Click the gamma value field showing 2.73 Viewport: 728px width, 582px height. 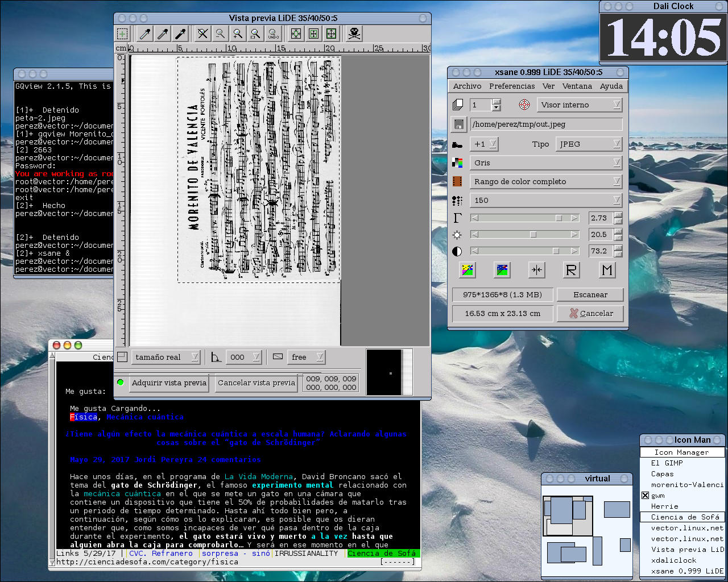pyautogui.click(x=601, y=218)
